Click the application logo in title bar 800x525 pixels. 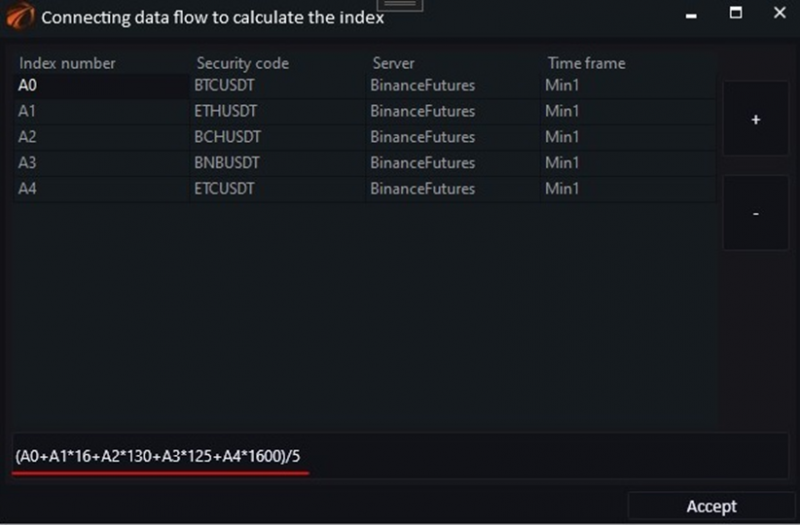20,16
